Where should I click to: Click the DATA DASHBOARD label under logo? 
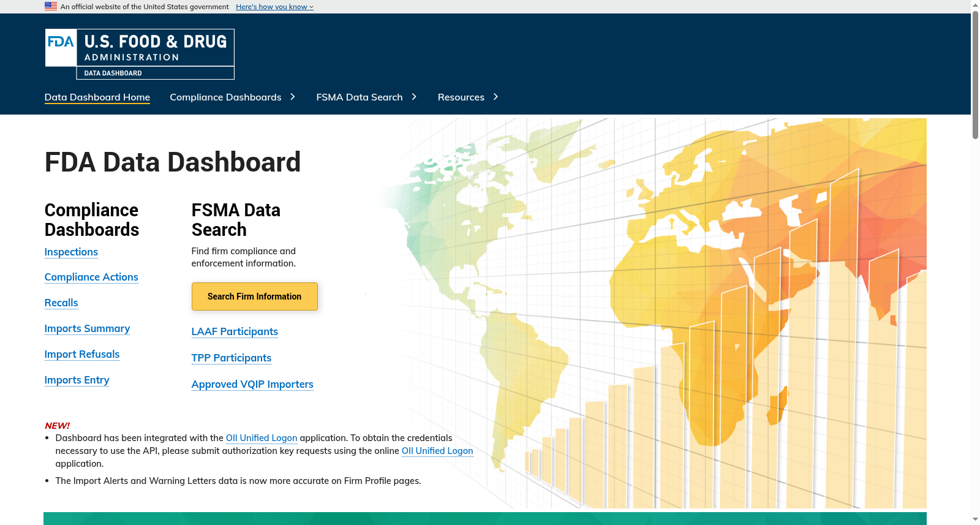[113, 73]
